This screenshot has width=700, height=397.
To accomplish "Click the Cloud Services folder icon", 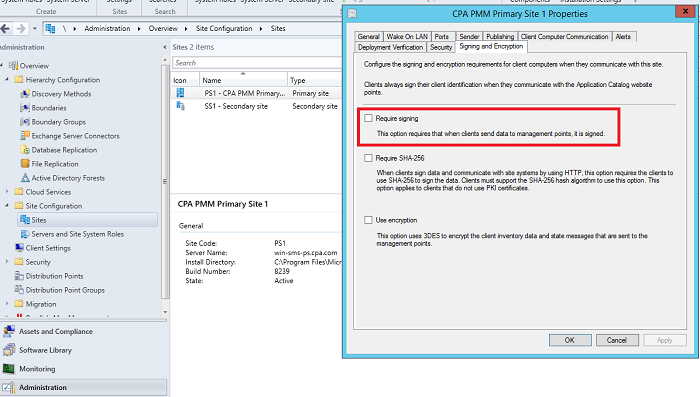I will coord(19,192).
